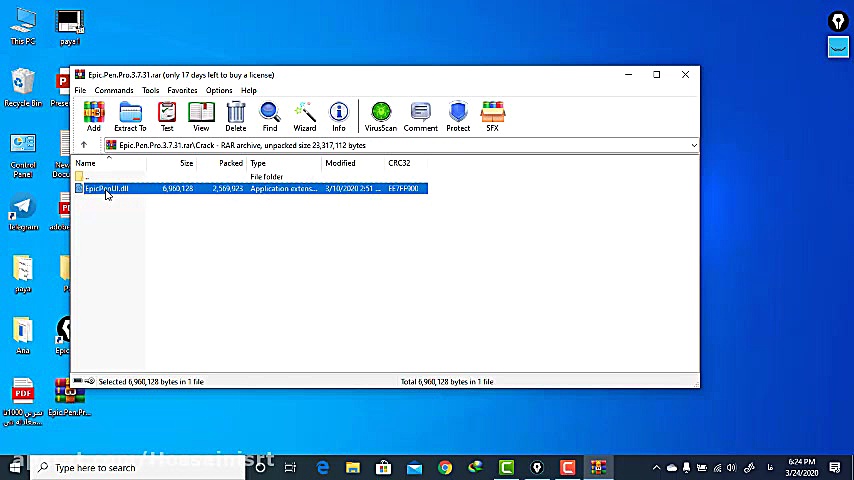Launch the Wizard icon
The image size is (854, 480).
pyautogui.click(x=304, y=116)
